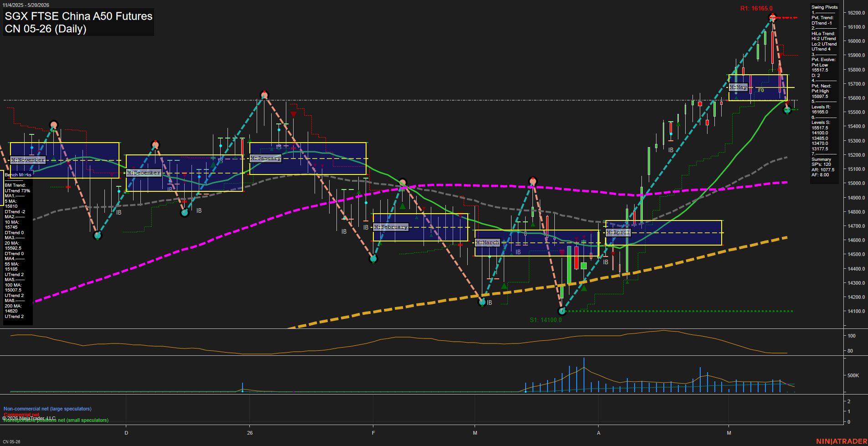Select Non-commercial net (large speculators) legend
Image resolution: width=868 pixels, height=446 pixels.
47,409
